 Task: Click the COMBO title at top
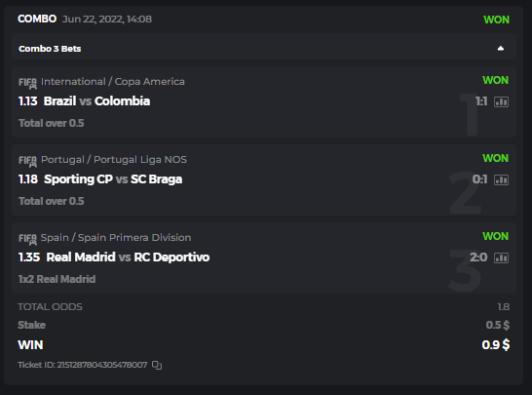coord(37,19)
